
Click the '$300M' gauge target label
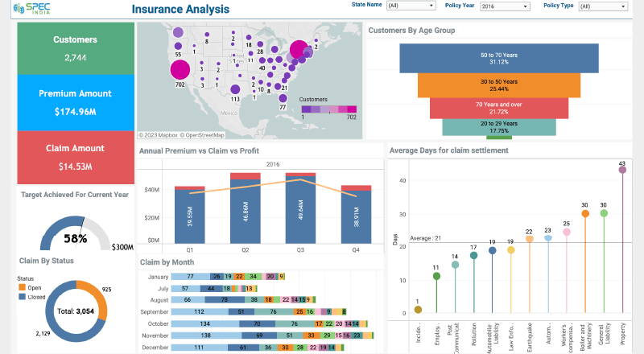(122, 247)
